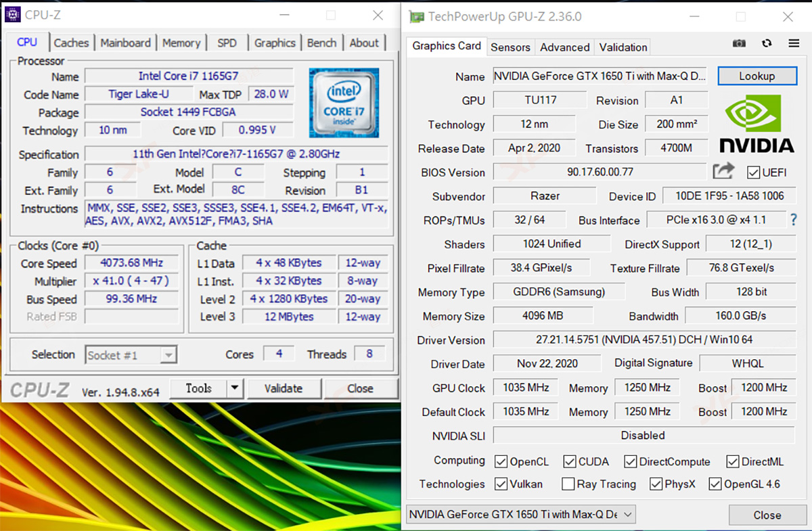Click the GPU TU117 value

(540, 100)
